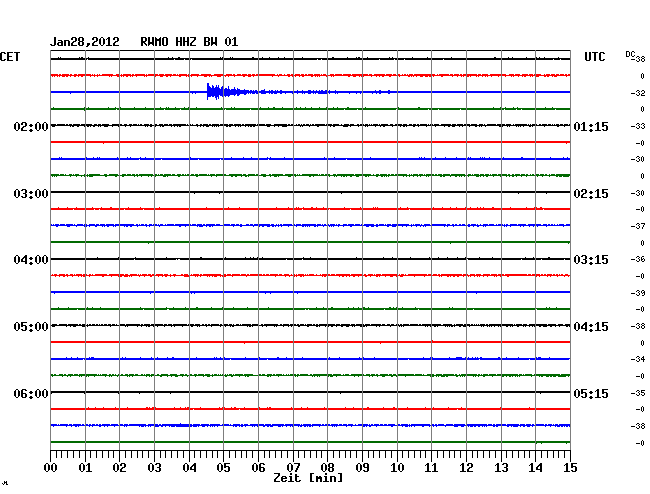Image resolution: width=650 pixels, height=494 pixels.
Task: Click the CET column header
Action: coord(10,57)
